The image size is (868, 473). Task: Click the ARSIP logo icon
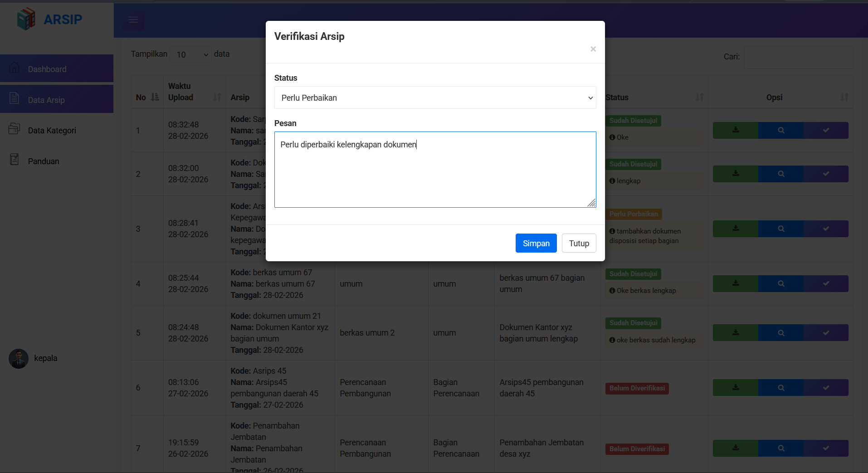tap(26, 19)
